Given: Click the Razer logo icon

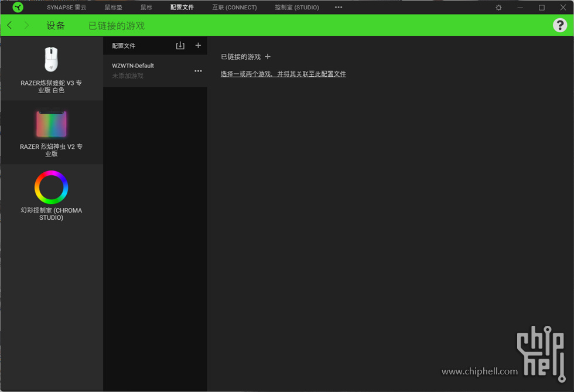Looking at the screenshot, I should point(18,7).
